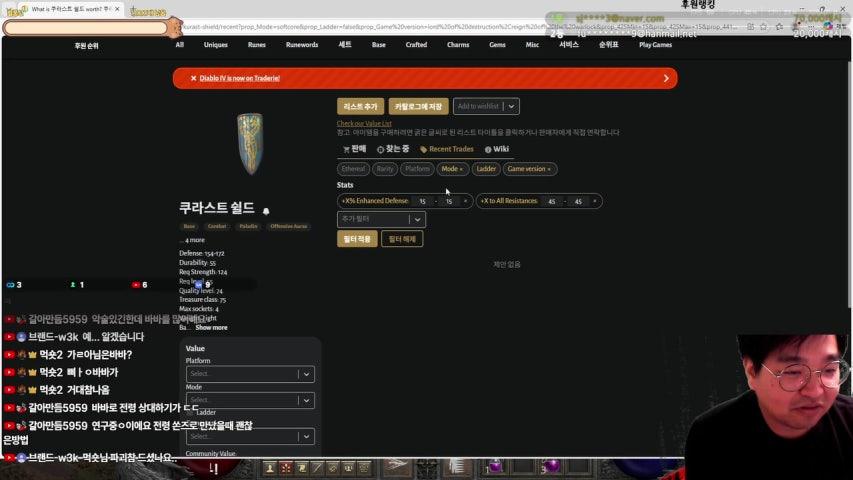Click the All Resistances maximum value field
The image size is (853, 480).
[578, 201]
